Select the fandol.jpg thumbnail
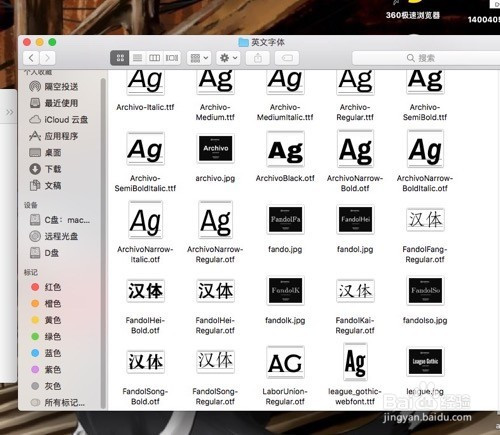 (x=355, y=220)
